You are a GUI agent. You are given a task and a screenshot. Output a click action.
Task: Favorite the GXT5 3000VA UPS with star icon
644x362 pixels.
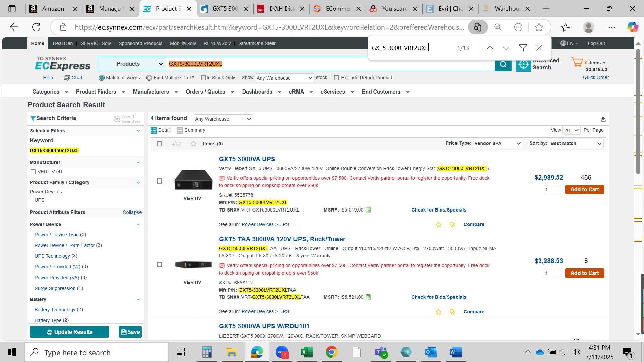(x=438, y=225)
